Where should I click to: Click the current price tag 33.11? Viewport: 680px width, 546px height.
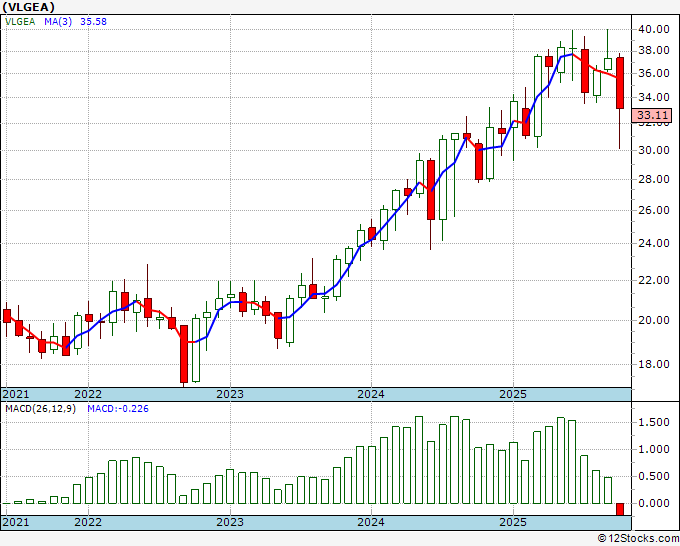point(652,115)
